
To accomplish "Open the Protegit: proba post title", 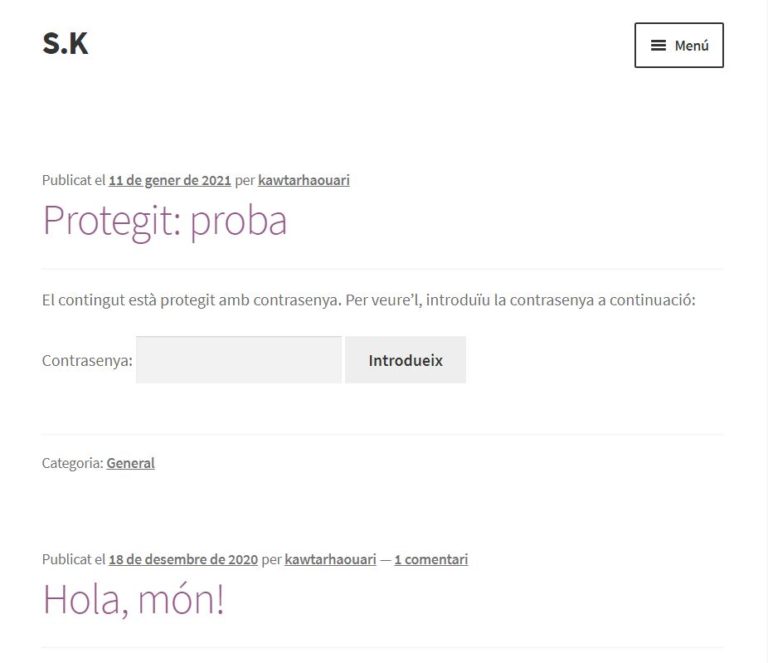I will (x=164, y=220).
